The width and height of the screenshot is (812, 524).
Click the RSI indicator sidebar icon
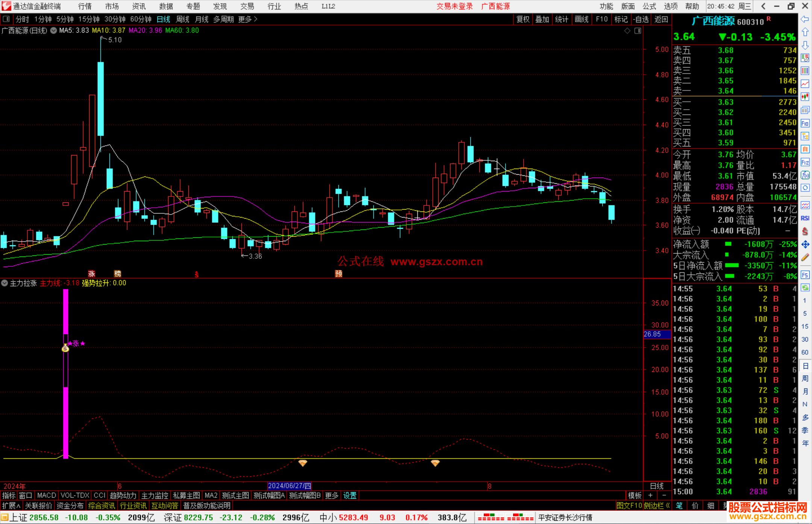pos(805,218)
